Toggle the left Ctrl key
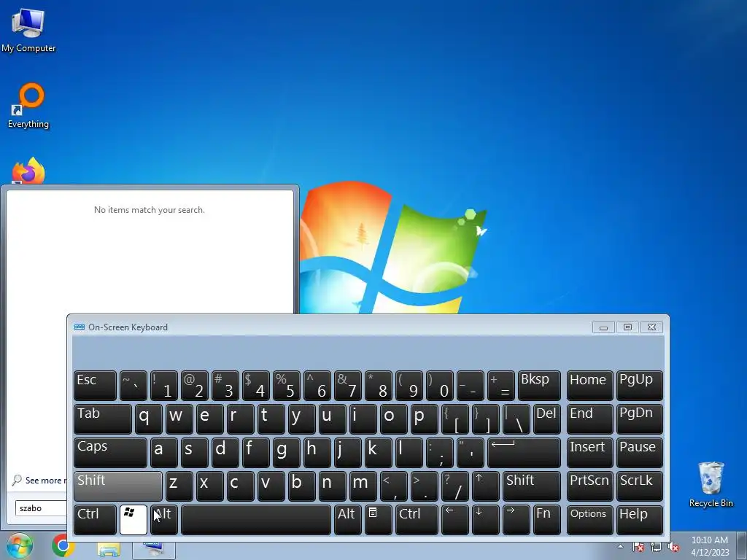Image resolution: width=747 pixels, height=560 pixels. pos(96,519)
